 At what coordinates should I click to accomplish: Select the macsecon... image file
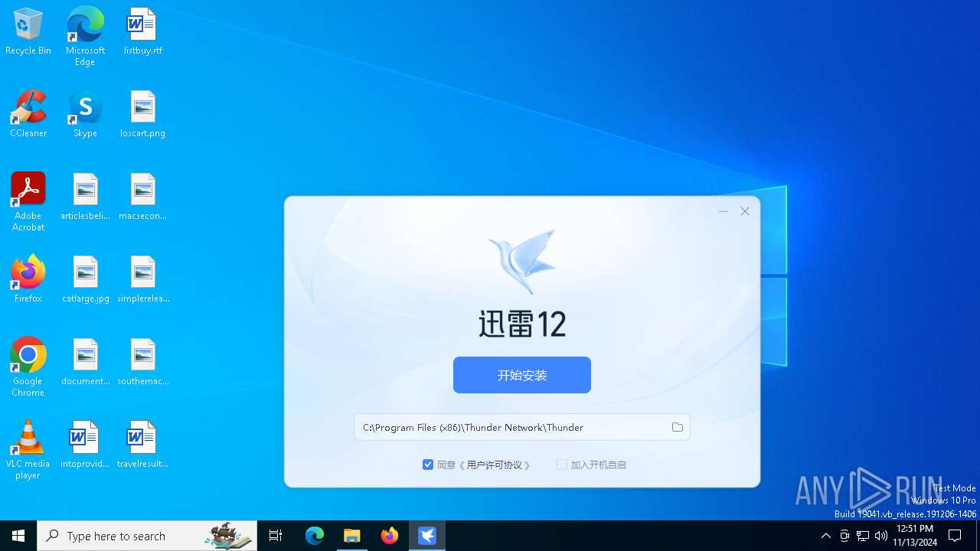tap(142, 197)
